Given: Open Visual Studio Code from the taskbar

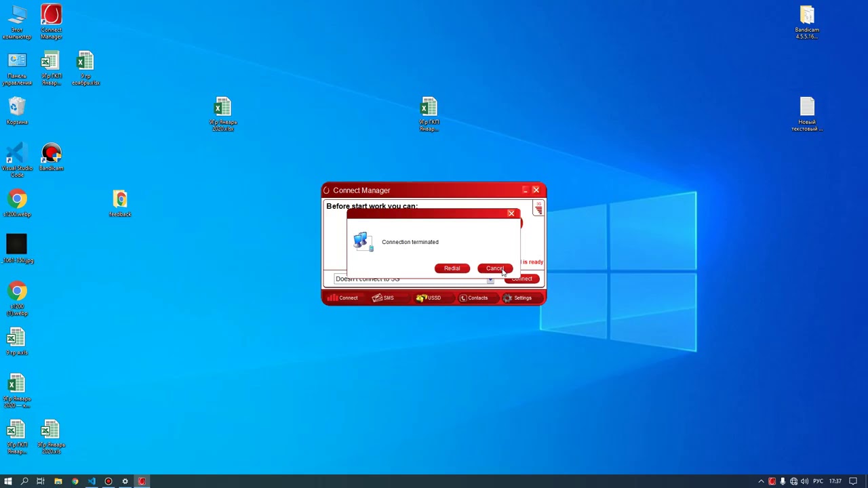Looking at the screenshot, I should point(92,481).
